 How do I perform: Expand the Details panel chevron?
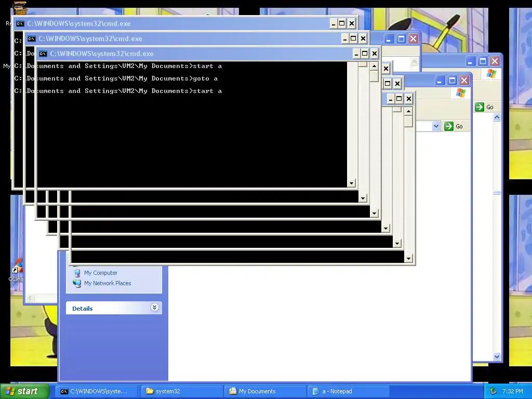154,308
